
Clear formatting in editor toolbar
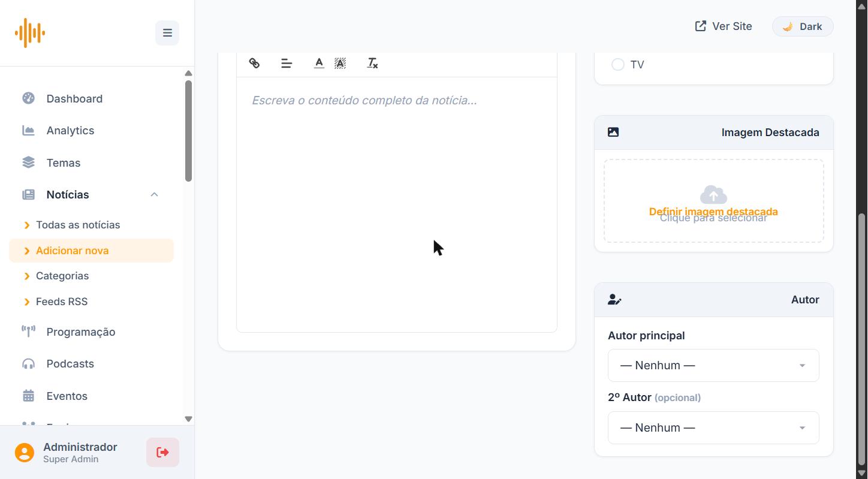372,63
